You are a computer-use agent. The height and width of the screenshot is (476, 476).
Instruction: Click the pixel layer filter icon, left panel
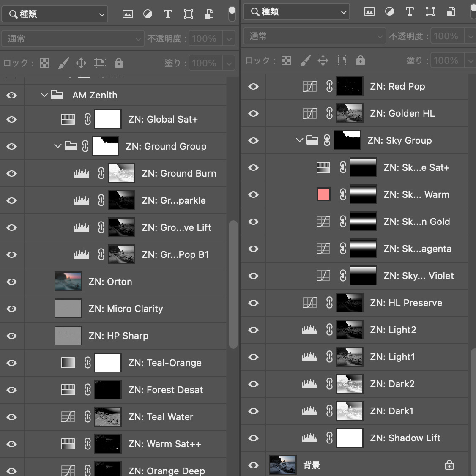tap(128, 14)
